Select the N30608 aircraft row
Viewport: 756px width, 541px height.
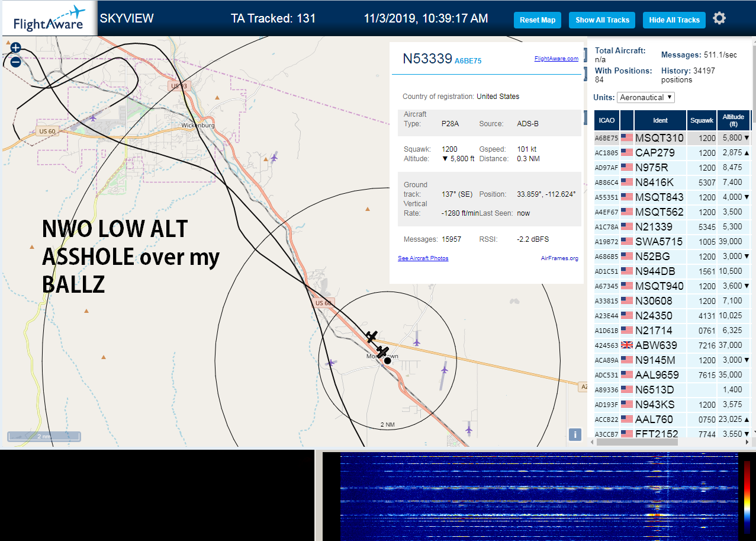click(672, 300)
